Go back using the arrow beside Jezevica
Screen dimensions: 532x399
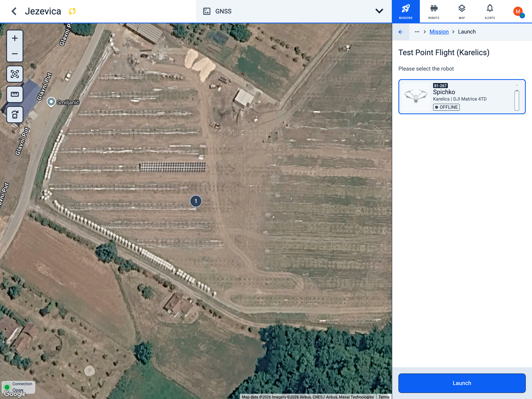pos(14,11)
